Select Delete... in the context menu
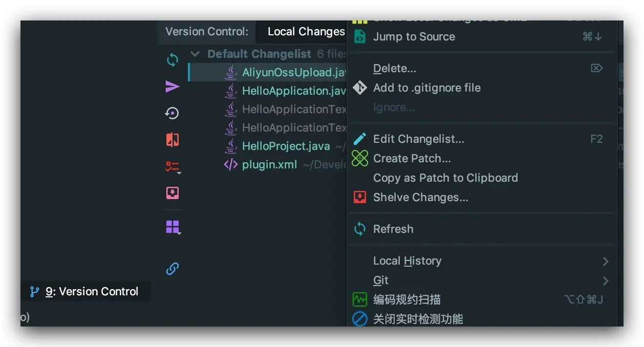 pyautogui.click(x=394, y=69)
